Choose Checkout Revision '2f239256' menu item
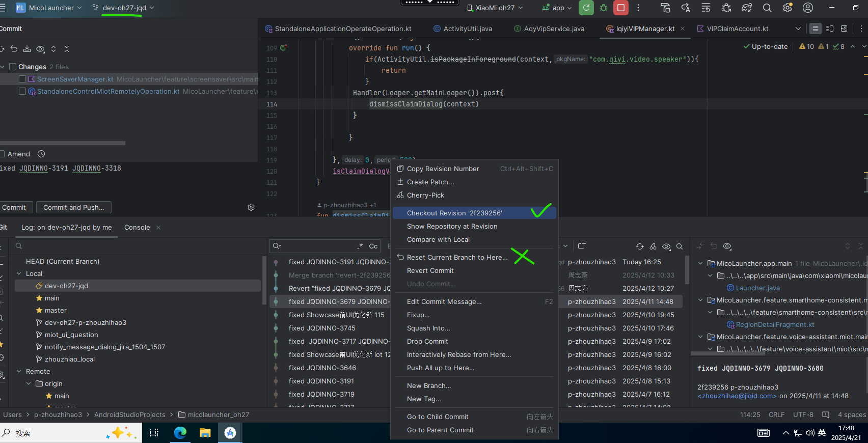Screen dimensions: 868x443 [x=474, y=213]
